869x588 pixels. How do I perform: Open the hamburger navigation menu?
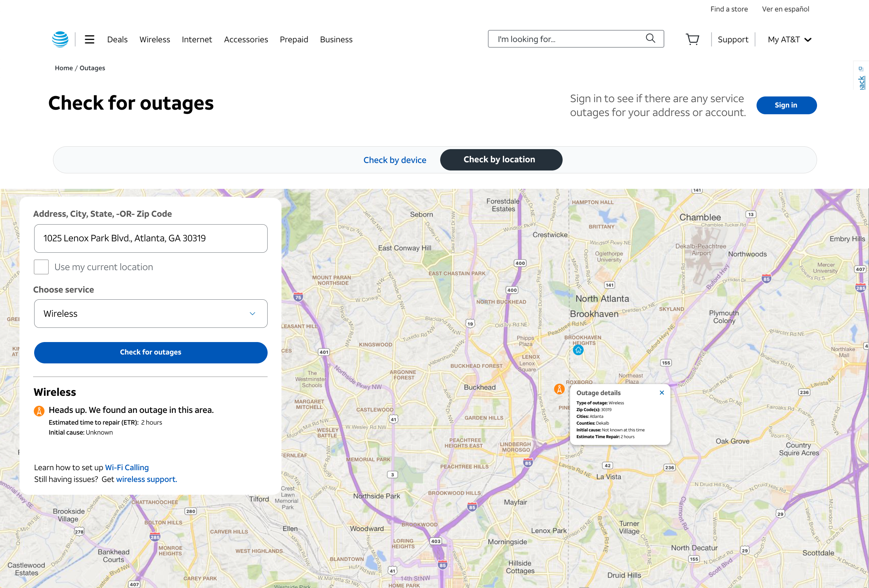coord(89,39)
